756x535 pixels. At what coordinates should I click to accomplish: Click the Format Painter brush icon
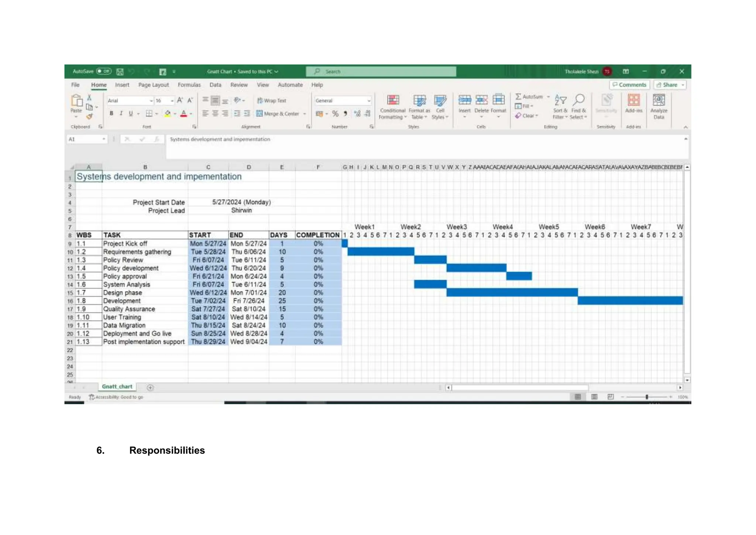pos(89,117)
